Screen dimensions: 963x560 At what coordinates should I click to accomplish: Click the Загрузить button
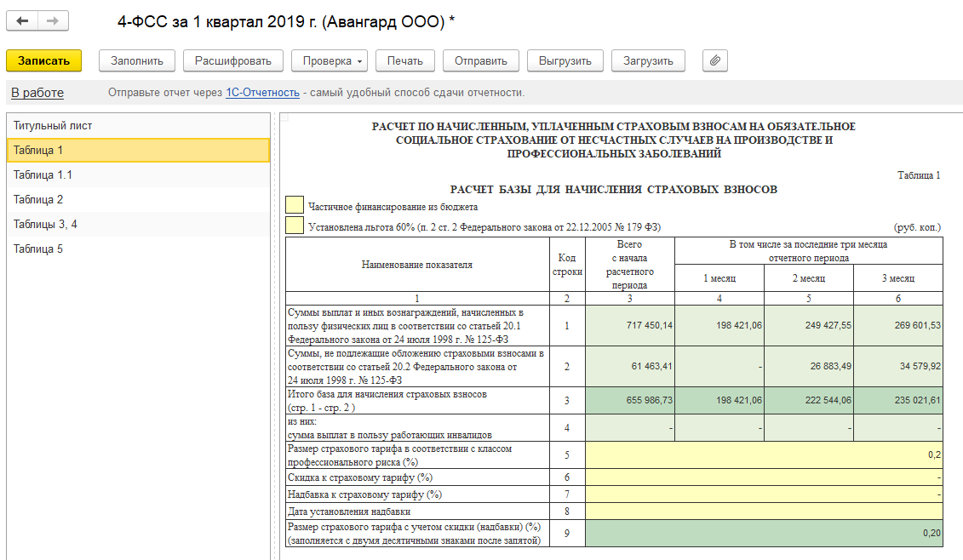[648, 60]
